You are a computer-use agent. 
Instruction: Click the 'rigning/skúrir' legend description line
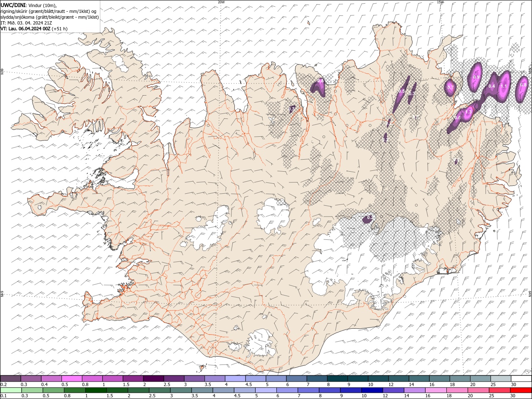(x=49, y=11)
